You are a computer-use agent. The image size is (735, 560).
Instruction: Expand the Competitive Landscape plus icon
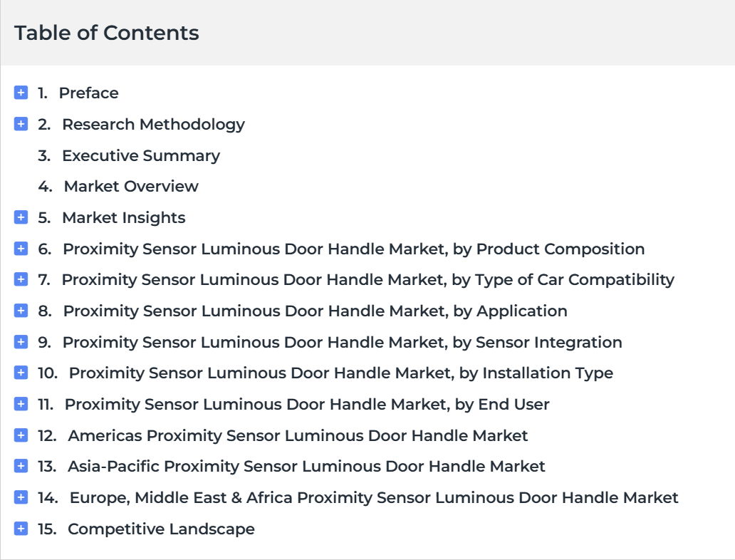coord(21,529)
